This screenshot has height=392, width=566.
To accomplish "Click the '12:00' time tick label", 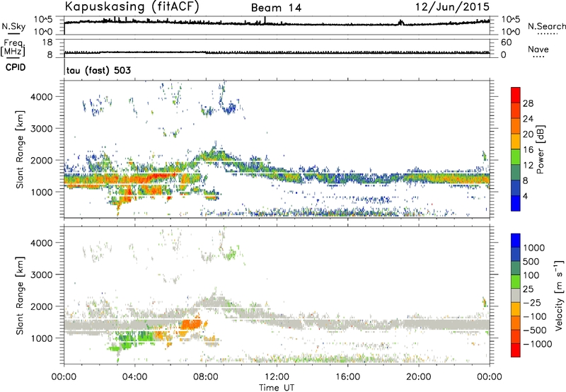I will pos(277,377).
